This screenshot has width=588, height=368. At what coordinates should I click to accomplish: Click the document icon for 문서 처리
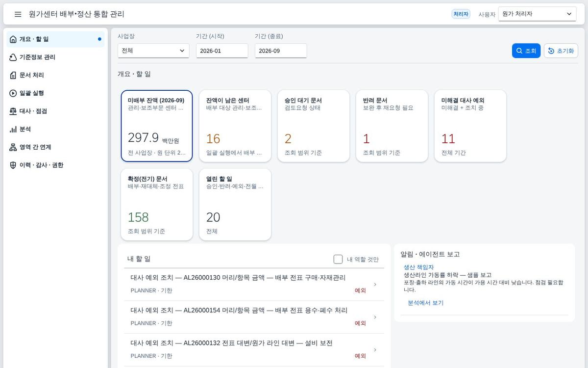click(13, 75)
